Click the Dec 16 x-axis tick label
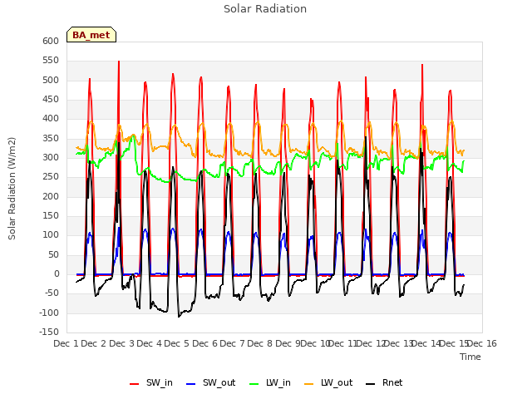The width and height of the screenshot is (532, 399). pos(482,343)
